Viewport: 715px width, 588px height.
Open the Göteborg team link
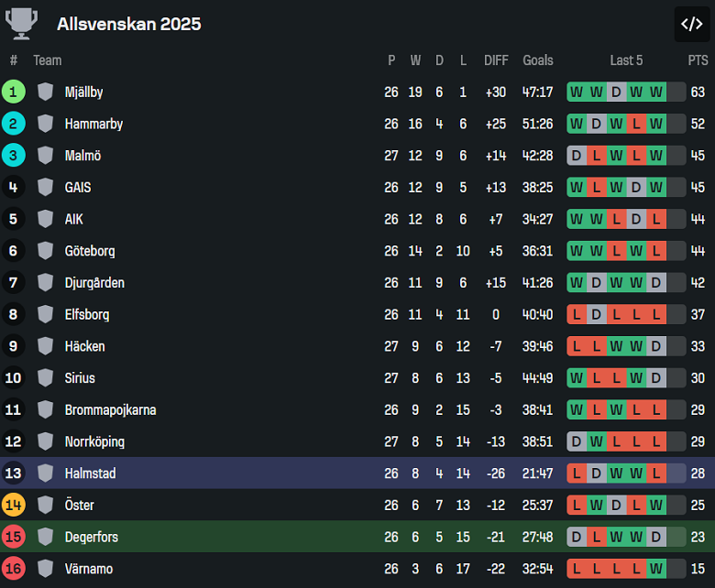pos(90,251)
